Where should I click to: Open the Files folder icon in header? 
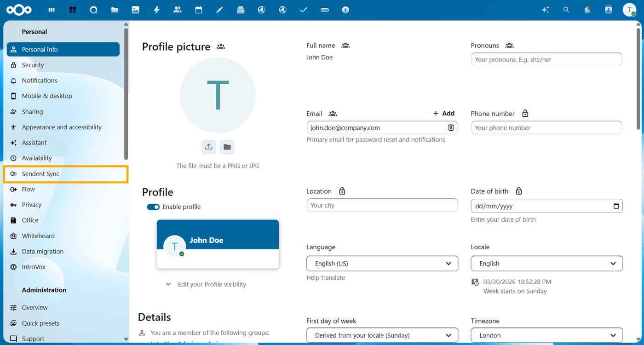pyautogui.click(x=115, y=10)
